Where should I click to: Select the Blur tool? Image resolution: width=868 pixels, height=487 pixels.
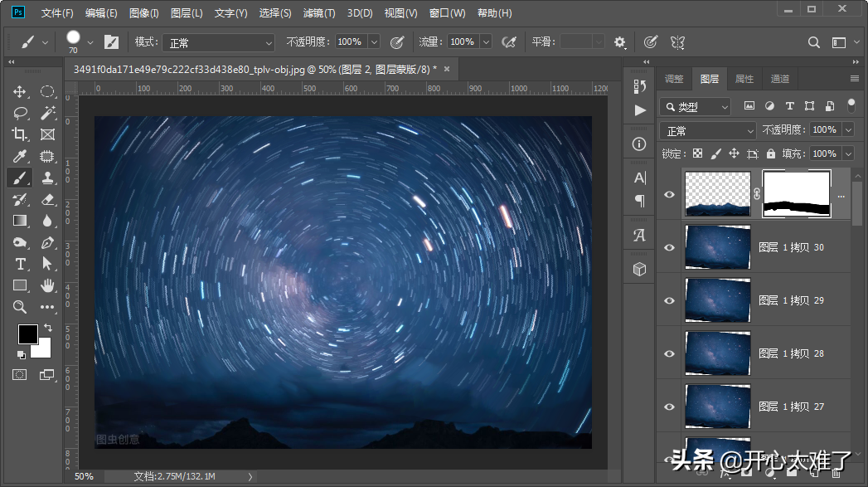[47, 221]
